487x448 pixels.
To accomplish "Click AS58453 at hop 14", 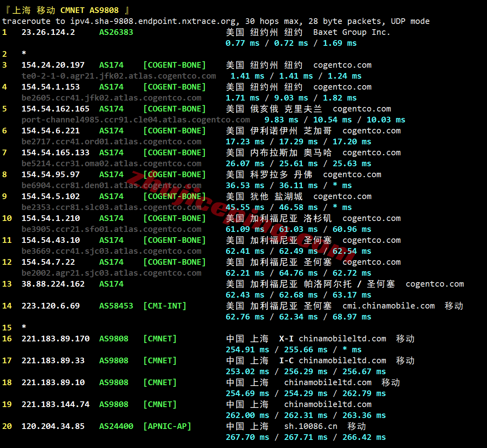I will [x=116, y=306].
